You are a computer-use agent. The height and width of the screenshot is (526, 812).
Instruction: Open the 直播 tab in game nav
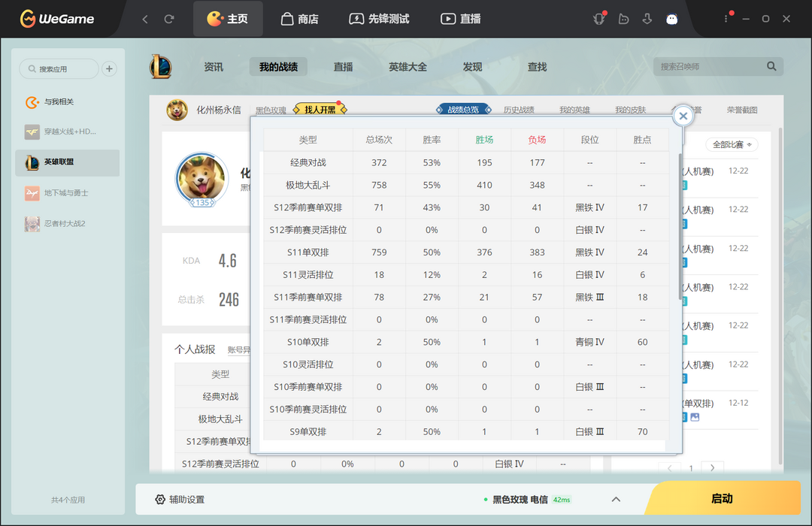point(343,67)
